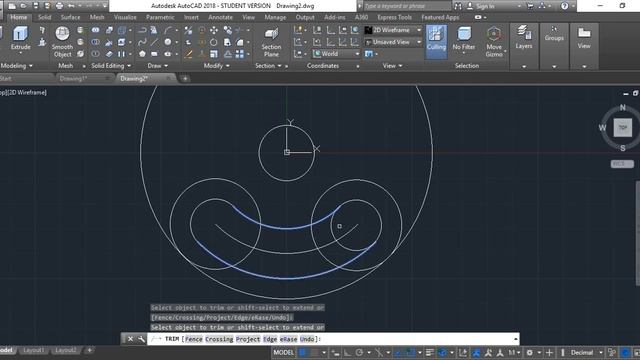The image size is (640, 360).
Task: Open the Autodesk App Store cart icon
Action: 530,6
